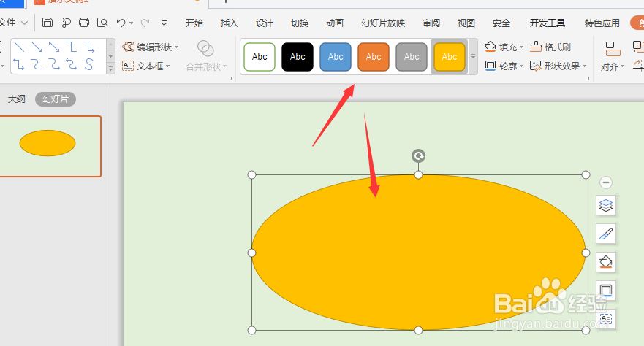Click the 合并形状 button
Screen dimensions: 644x346
(205, 55)
